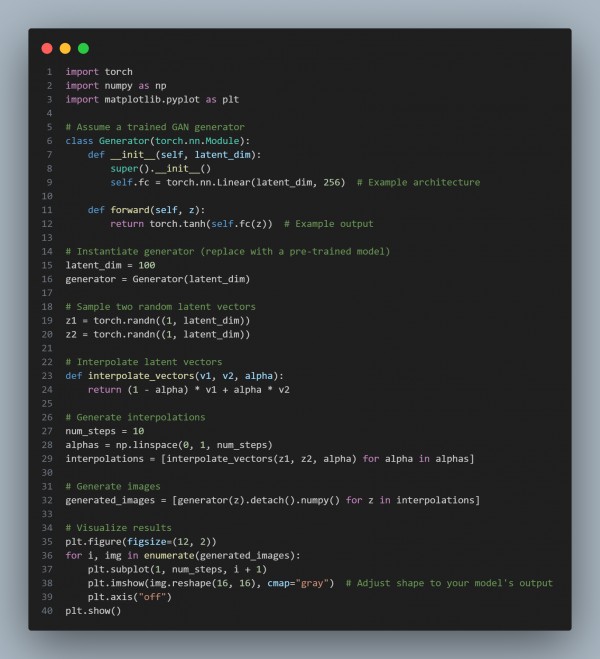Screen dimensions: 600x659
Task: Click 'return (1 - alpha) * v1' line
Action: coord(189,390)
